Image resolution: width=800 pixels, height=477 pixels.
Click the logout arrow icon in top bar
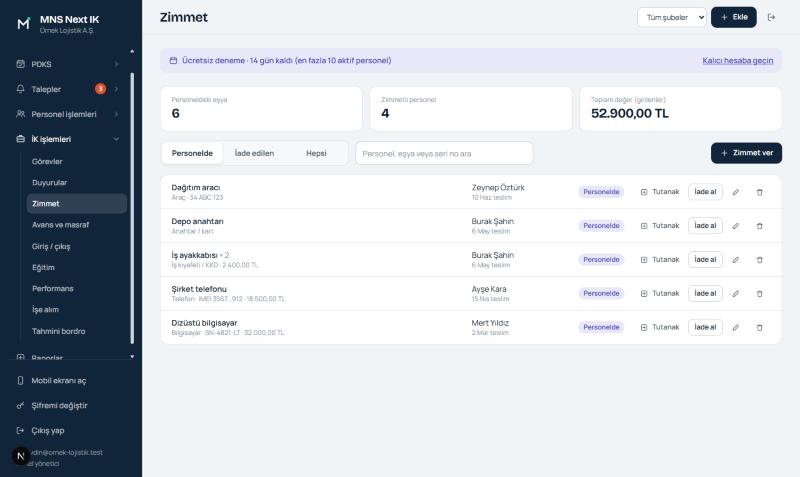point(771,17)
